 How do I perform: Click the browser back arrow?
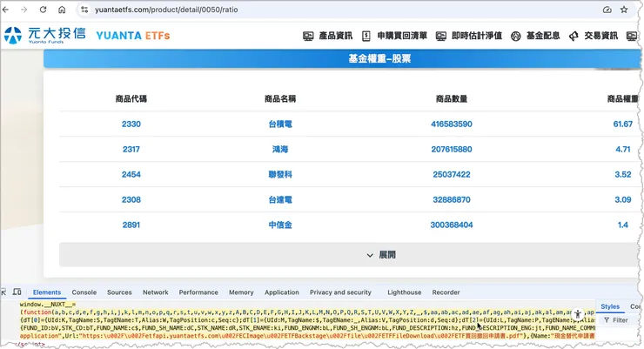5,10
